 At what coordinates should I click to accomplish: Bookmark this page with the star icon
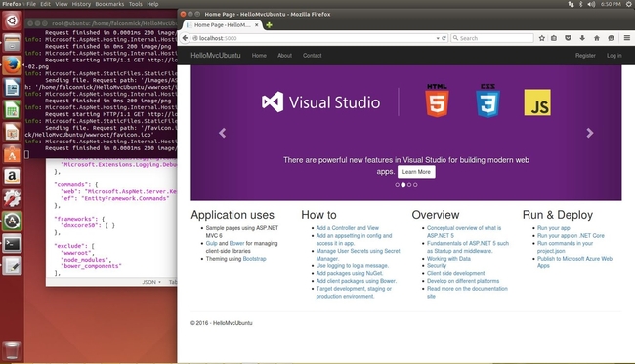click(x=542, y=38)
